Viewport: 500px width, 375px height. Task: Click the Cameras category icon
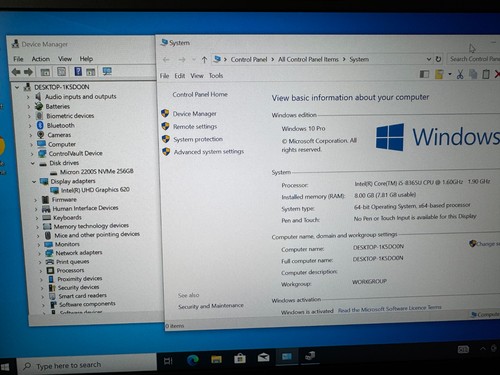(41, 135)
